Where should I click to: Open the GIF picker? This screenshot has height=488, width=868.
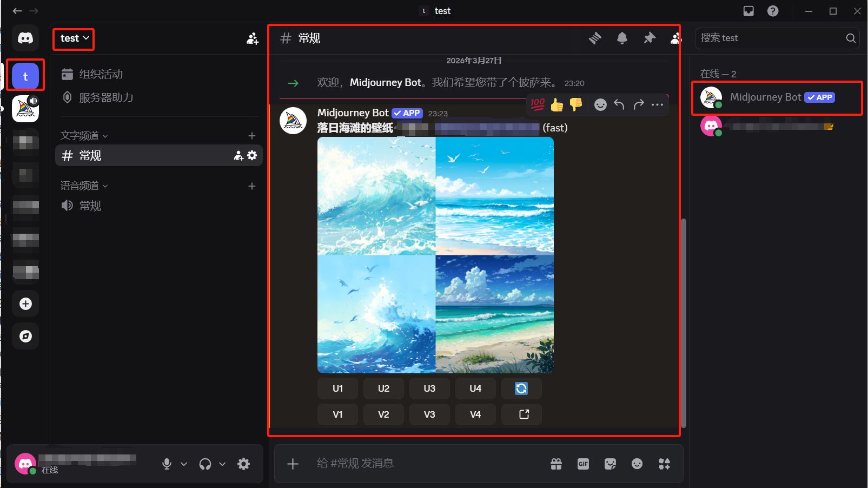583,464
